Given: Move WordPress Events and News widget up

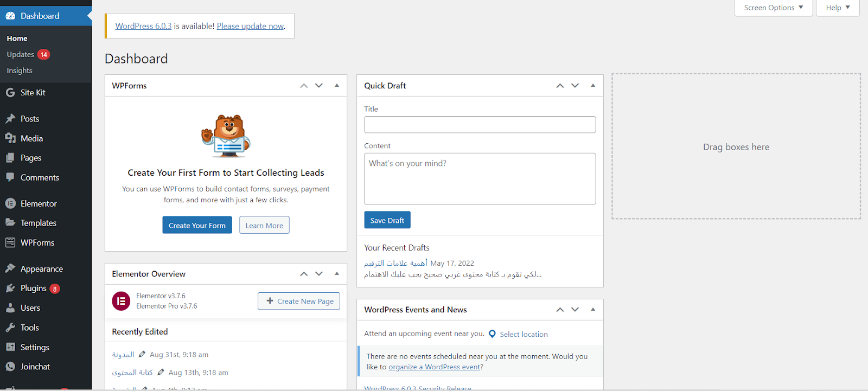Looking at the screenshot, I should coord(560,310).
